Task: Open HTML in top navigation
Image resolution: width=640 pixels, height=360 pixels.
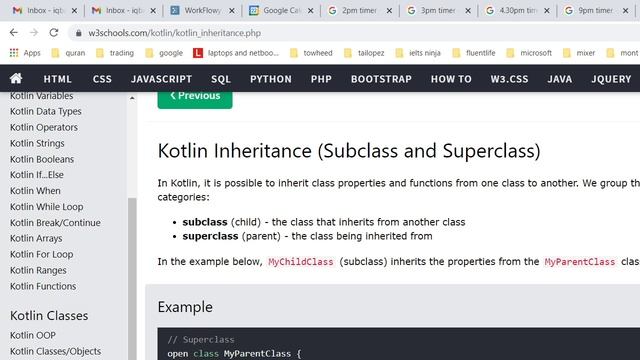Action: (58, 79)
